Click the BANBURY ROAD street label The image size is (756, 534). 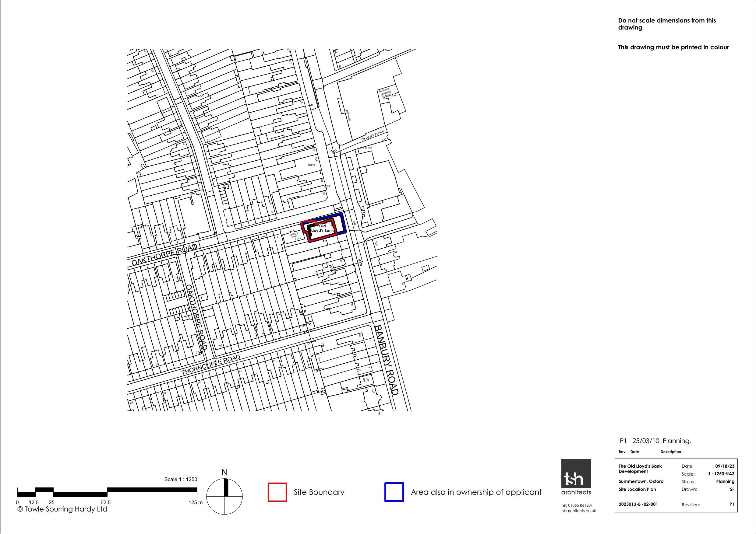click(x=387, y=360)
